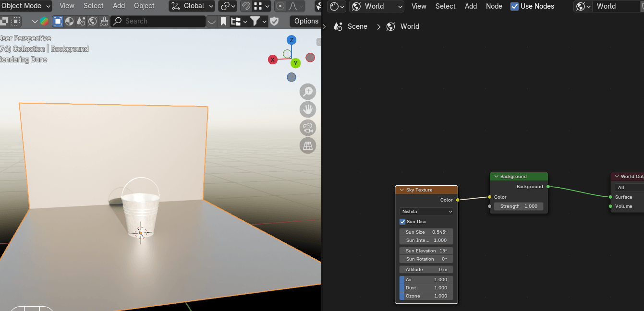
Task: Click the Air density slider
Action: coord(426,279)
